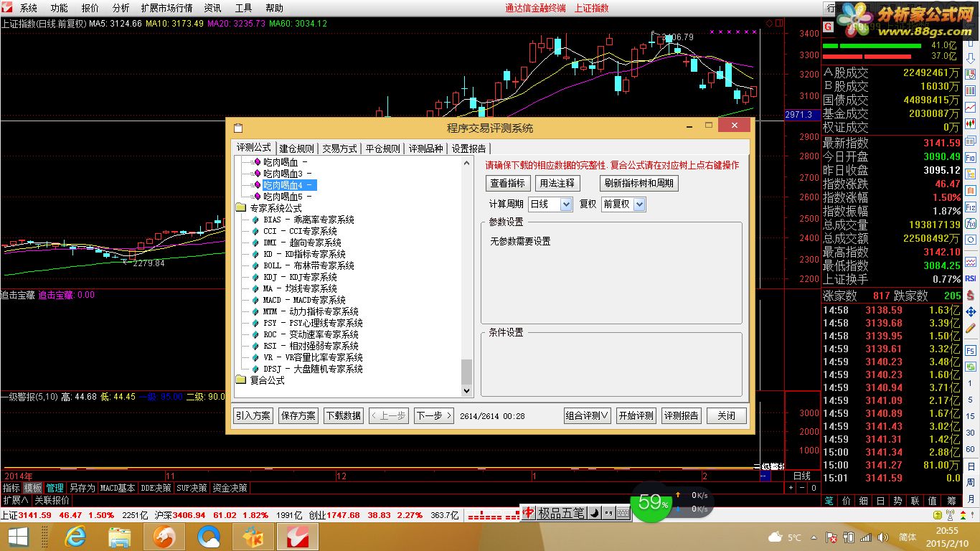This screenshot has height=551, width=980.
Task: Click the 开始评测 button
Action: click(636, 415)
